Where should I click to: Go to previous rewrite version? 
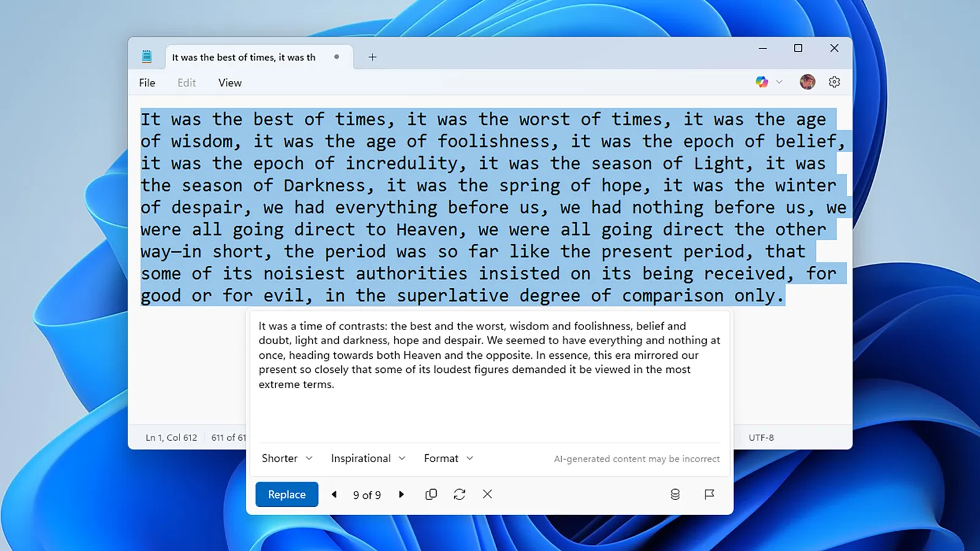(334, 494)
